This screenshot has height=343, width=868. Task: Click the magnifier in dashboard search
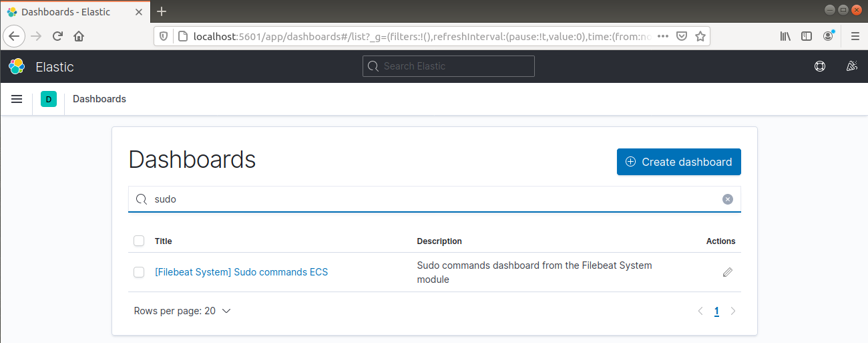pyautogui.click(x=141, y=199)
